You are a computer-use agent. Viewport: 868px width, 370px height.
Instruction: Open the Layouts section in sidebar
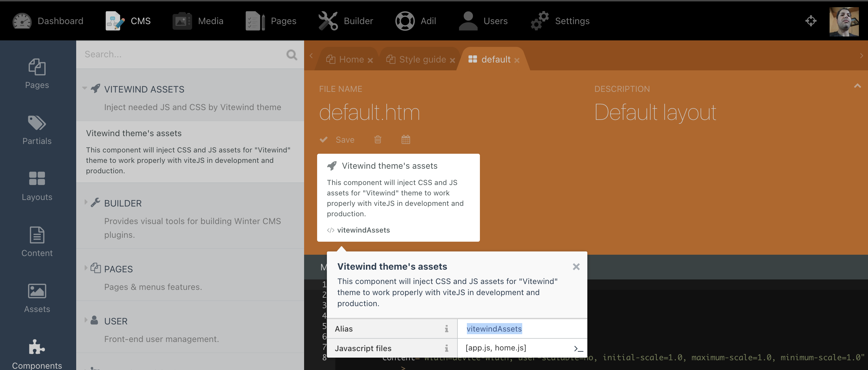tap(37, 186)
